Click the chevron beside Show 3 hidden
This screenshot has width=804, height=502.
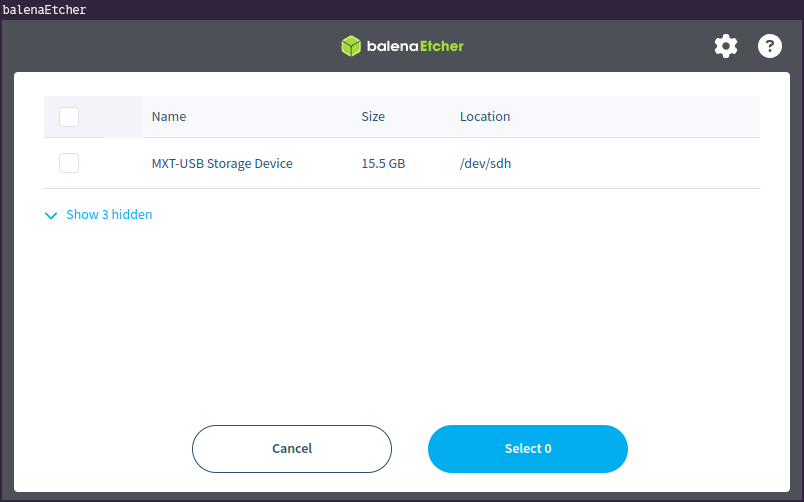coord(52,215)
